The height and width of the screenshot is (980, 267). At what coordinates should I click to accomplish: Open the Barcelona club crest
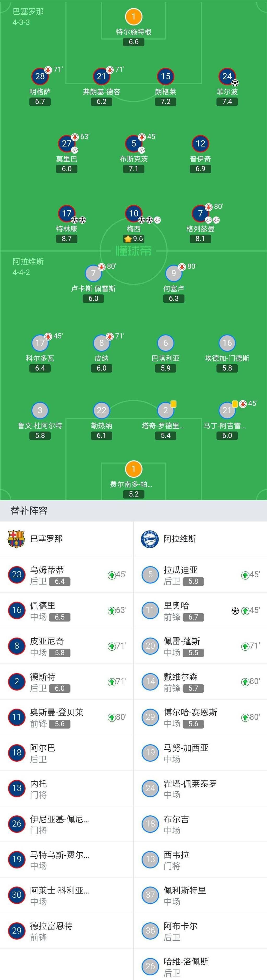[16, 539]
